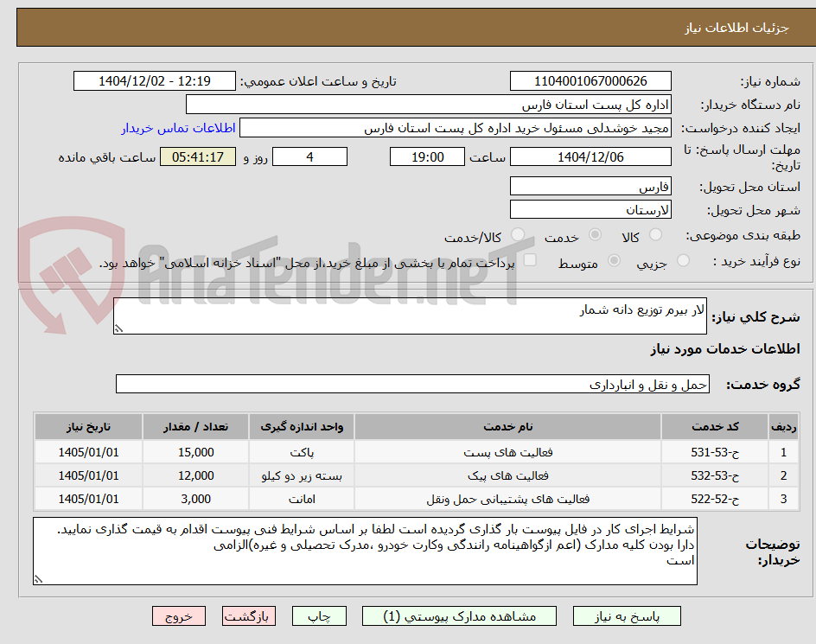Click the resize handle of توضیحات خریدار box
Image resolution: width=816 pixels, height=644 pixels.
click(x=38, y=579)
